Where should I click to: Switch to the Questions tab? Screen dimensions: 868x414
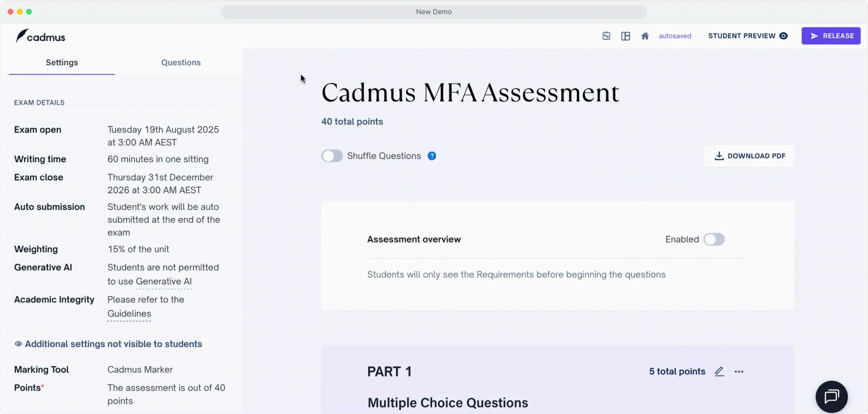pos(181,62)
